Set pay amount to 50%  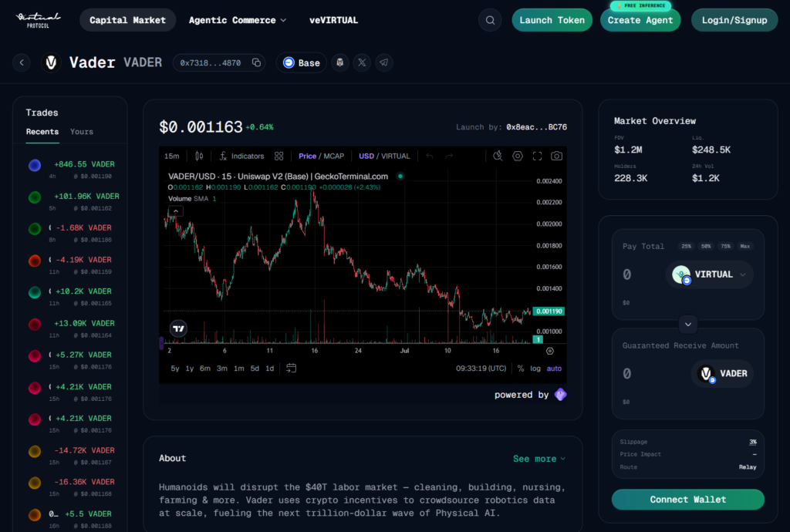tap(706, 246)
